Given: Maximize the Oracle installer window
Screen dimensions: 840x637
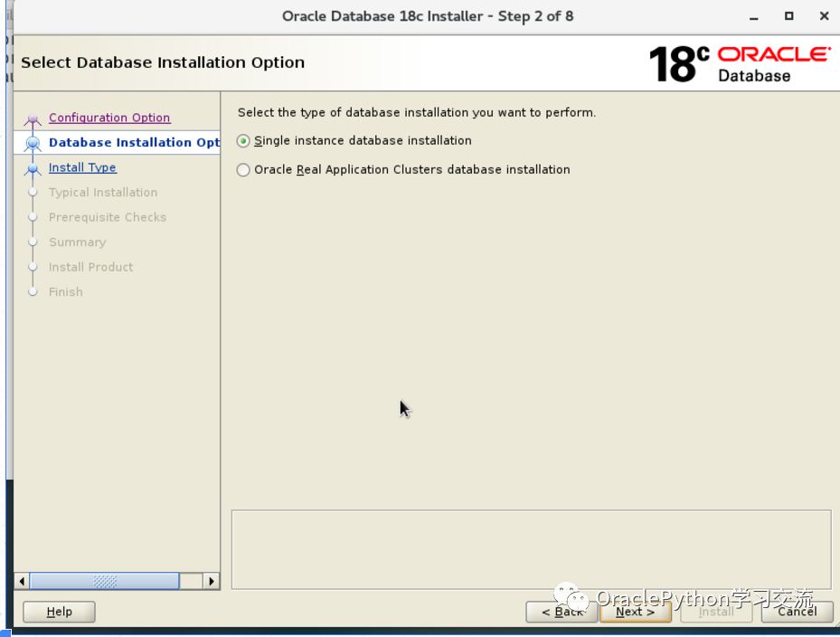Looking at the screenshot, I should (789, 16).
